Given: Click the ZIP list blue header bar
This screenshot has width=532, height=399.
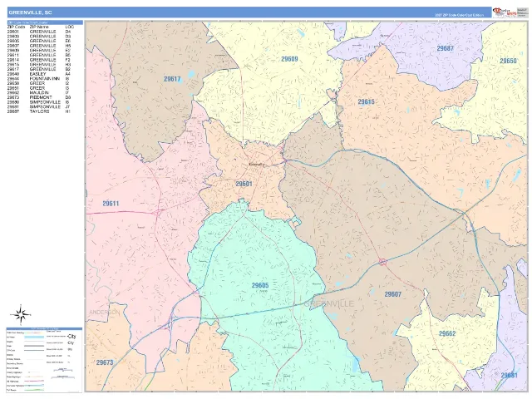Looking at the screenshot, I should (x=45, y=22).
